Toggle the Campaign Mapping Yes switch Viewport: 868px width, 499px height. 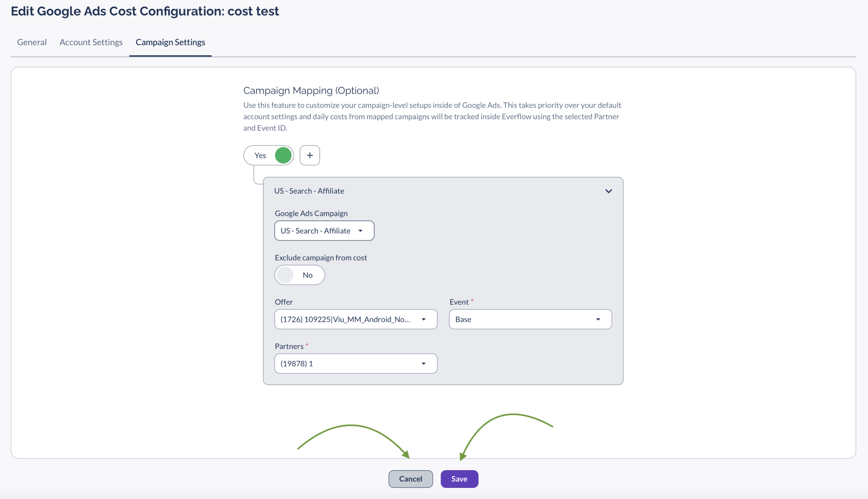[269, 155]
